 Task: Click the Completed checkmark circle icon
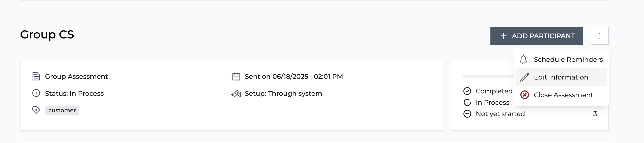click(467, 91)
